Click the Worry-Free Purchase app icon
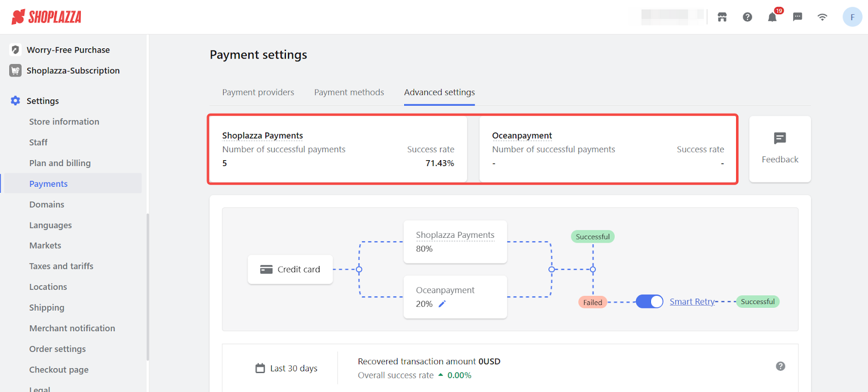868x392 pixels. coord(16,50)
